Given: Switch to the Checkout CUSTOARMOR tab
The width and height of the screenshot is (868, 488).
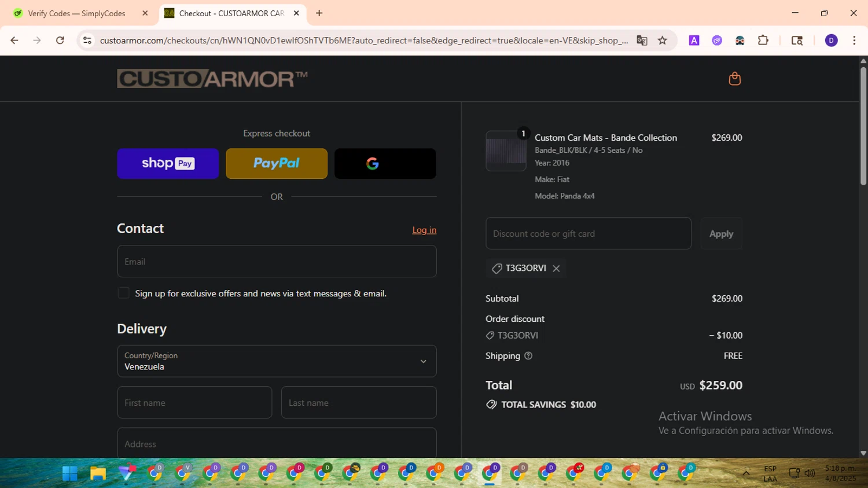Looking at the screenshot, I should click(x=233, y=13).
